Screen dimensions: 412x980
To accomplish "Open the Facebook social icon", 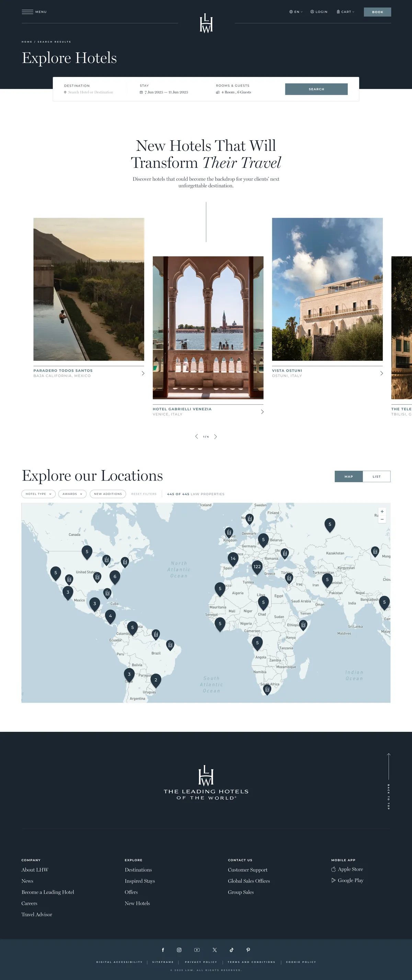I will tap(163, 950).
